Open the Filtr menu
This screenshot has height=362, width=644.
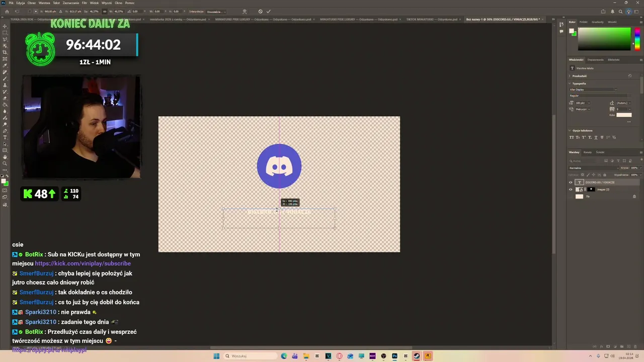85,3
